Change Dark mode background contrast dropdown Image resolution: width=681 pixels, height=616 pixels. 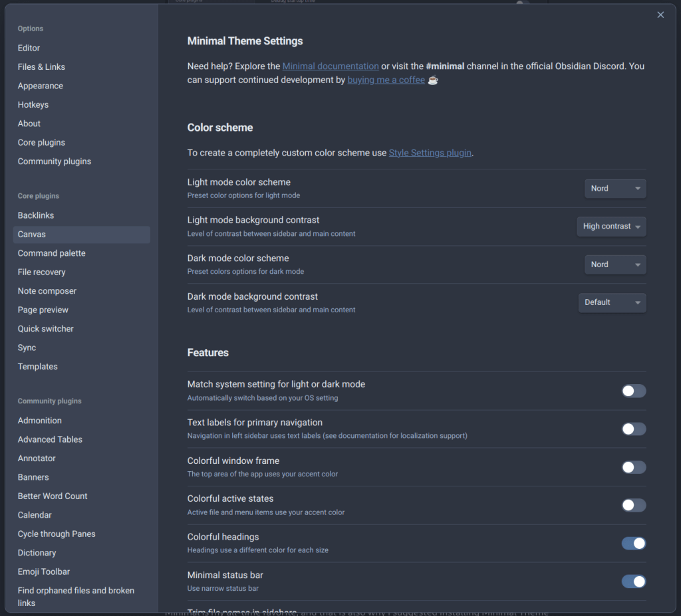pyautogui.click(x=612, y=302)
